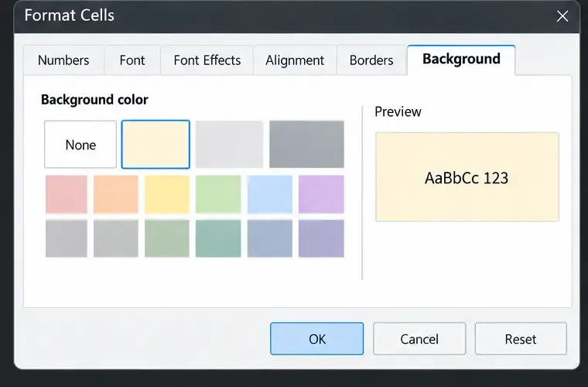588x387 pixels.
Task: Choose None as background color
Action: [x=80, y=145]
